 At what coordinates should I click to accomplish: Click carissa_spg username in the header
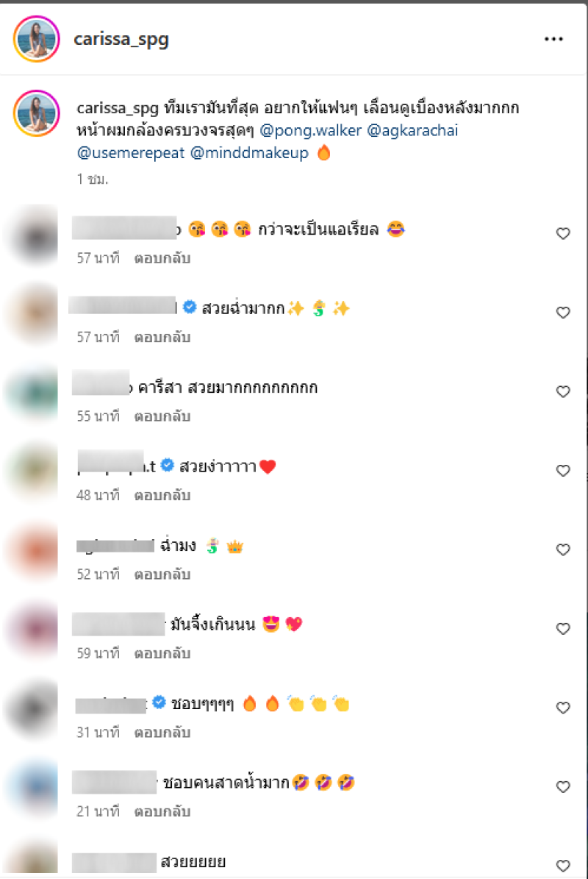[x=121, y=39]
